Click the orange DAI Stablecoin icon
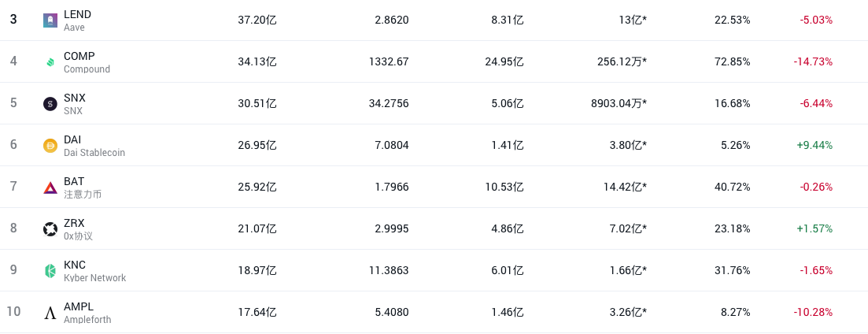The height and width of the screenshot is (334, 868). 50,146
